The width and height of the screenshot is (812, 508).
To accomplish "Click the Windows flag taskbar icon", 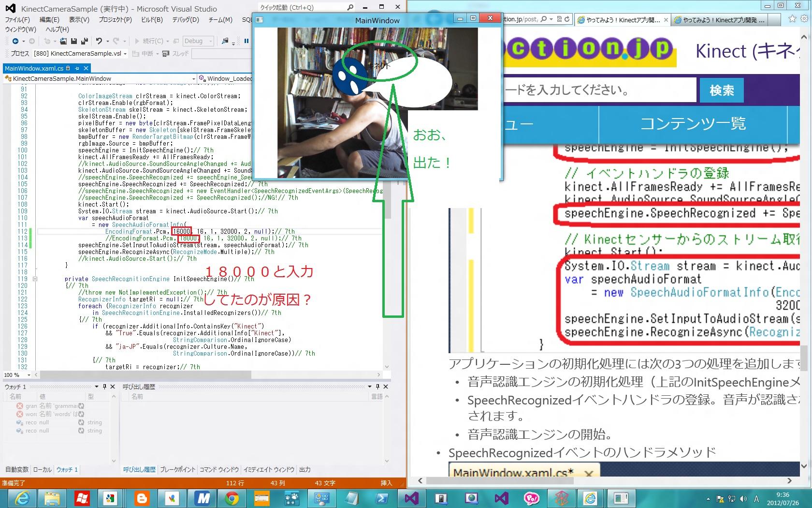I will coord(82,498).
